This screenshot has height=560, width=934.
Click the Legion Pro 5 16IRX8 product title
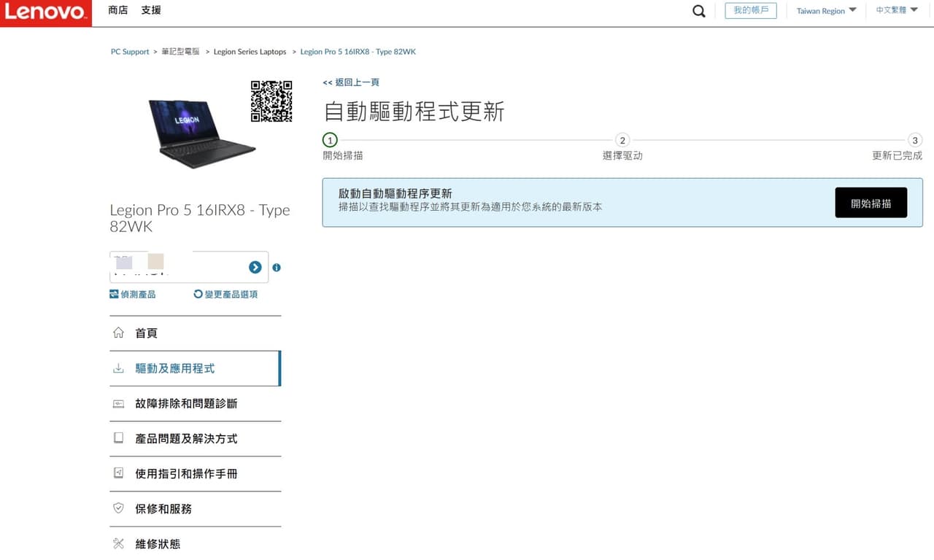pos(200,218)
